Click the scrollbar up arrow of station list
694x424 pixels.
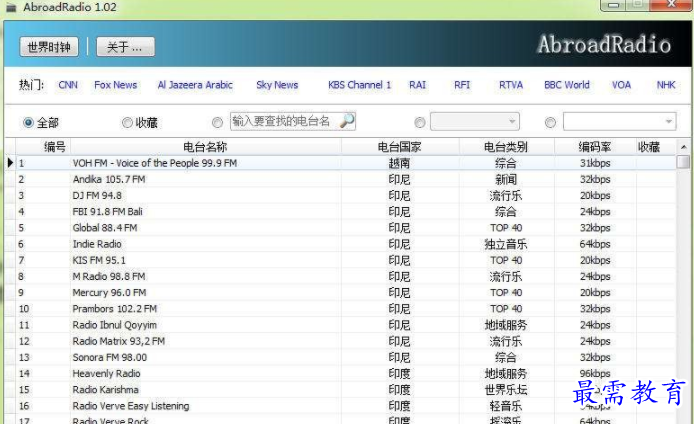click(x=683, y=147)
